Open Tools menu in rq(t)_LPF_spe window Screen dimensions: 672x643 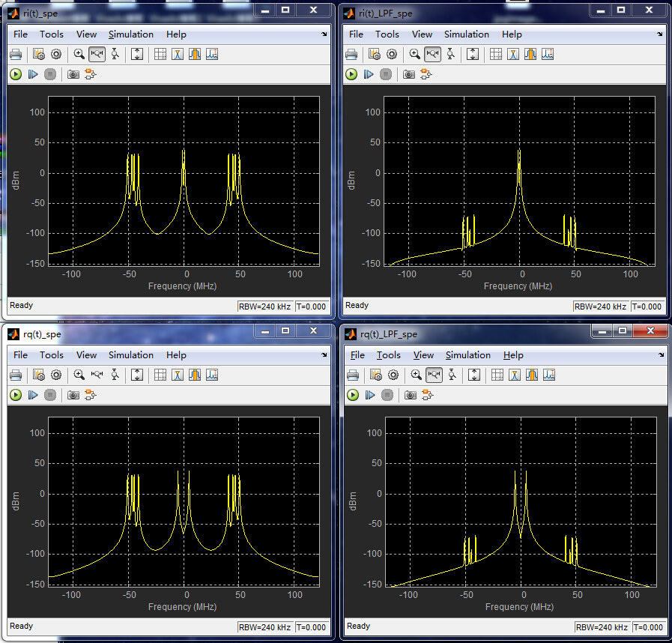click(x=389, y=355)
